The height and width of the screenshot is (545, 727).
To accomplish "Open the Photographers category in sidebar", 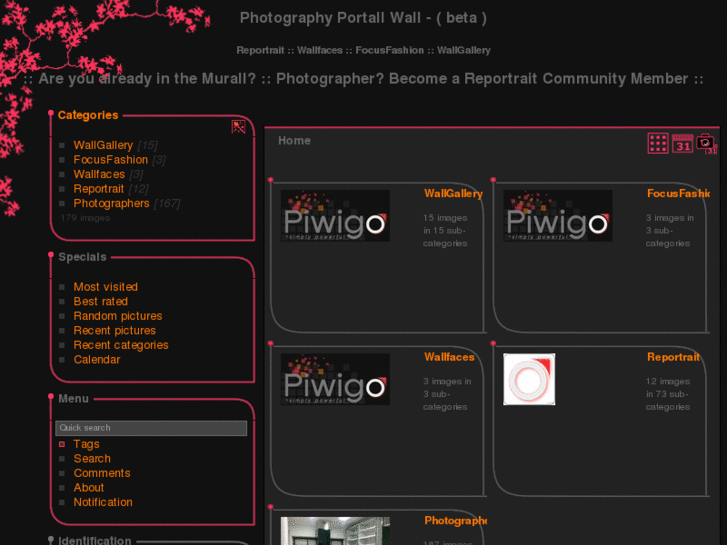I will pos(111,203).
